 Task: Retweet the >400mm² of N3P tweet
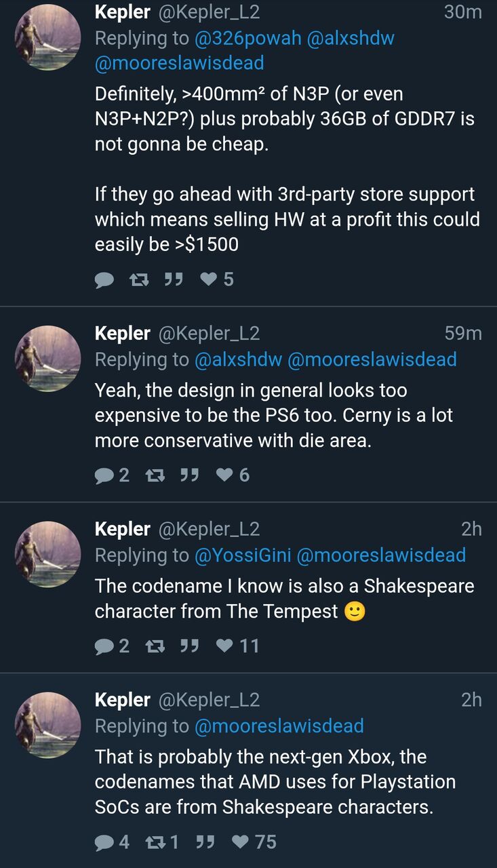click(x=139, y=279)
